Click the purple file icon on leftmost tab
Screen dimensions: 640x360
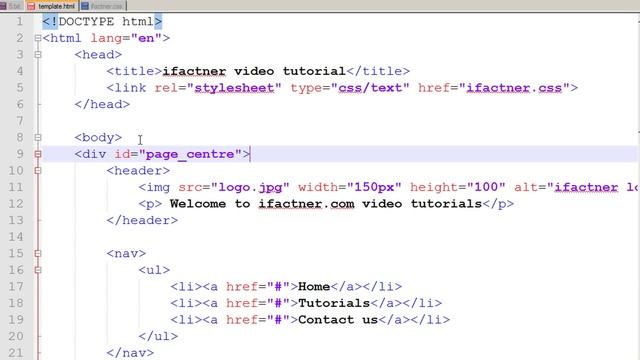[x=3, y=6]
